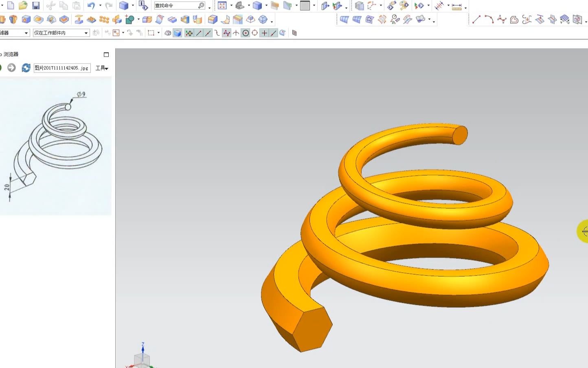Click the Pattern Feature icon with orange cubes
This screenshot has height=368, width=588.
click(104, 20)
